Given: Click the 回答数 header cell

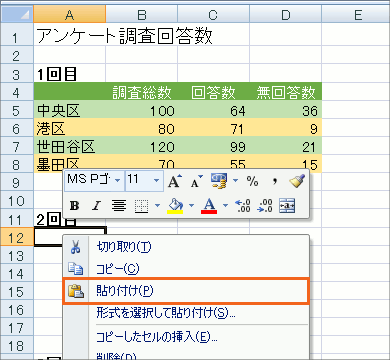Looking at the screenshot, I should [213, 92].
